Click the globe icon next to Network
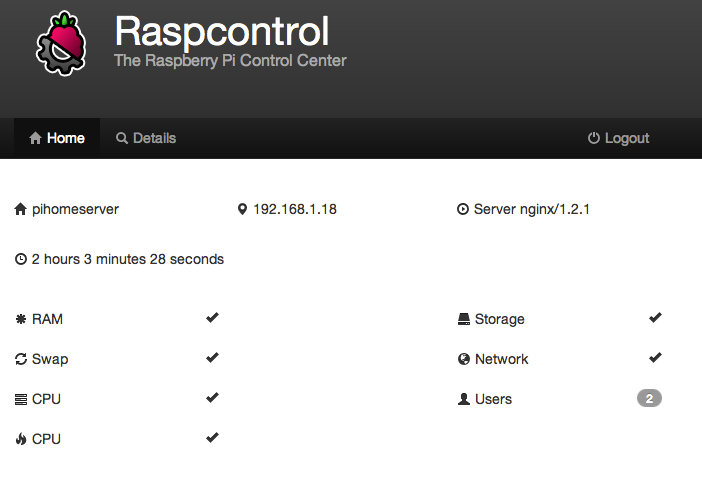This screenshot has height=489, width=702. [464, 359]
